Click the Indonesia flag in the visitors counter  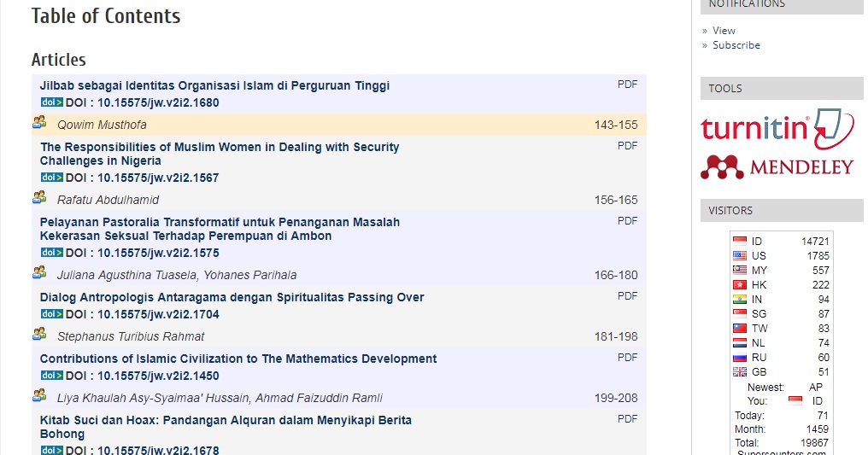click(x=740, y=242)
